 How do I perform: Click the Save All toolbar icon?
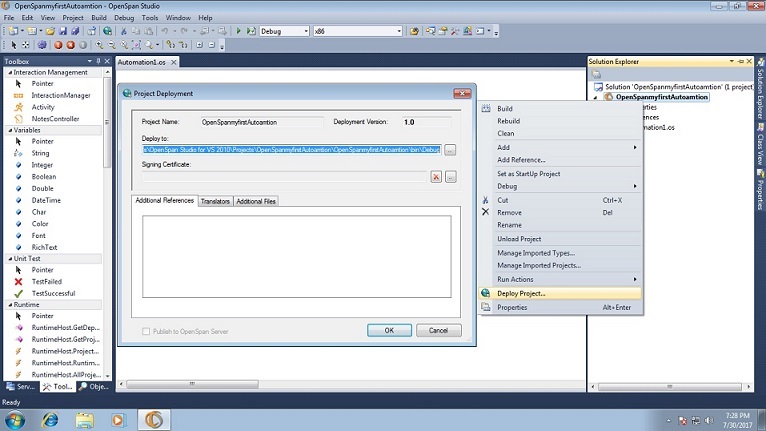point(75,31)
